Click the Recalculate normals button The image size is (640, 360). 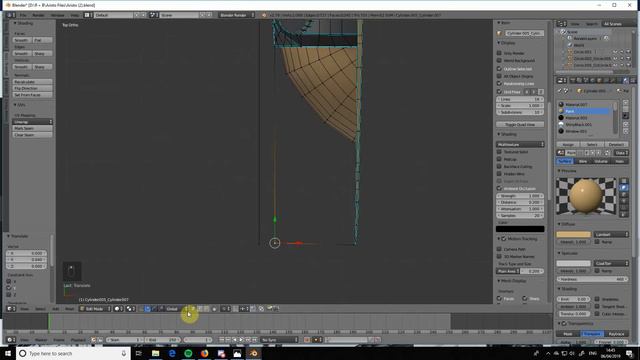point(32,82)
